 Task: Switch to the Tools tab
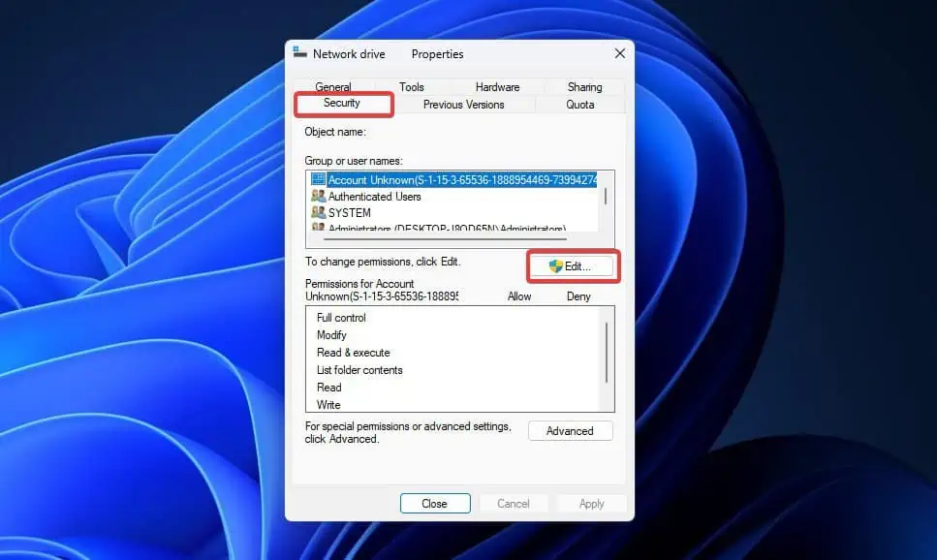click(411, 86)
